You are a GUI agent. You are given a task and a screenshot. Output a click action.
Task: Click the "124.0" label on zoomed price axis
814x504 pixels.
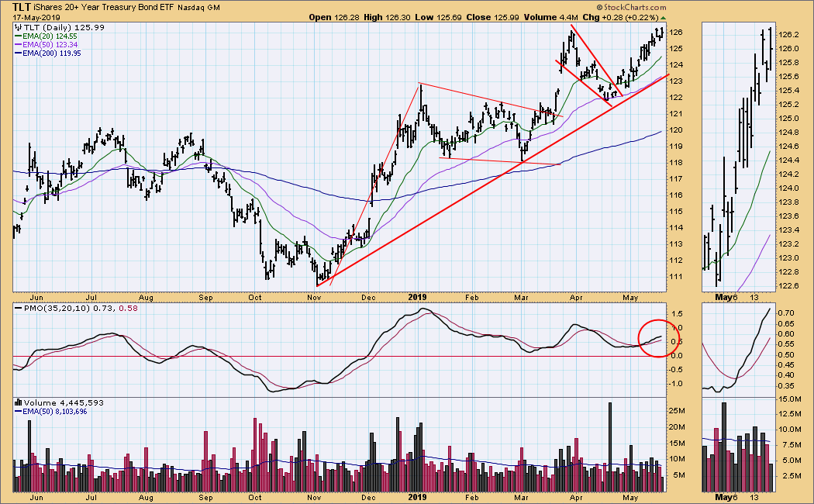point(789,188)
